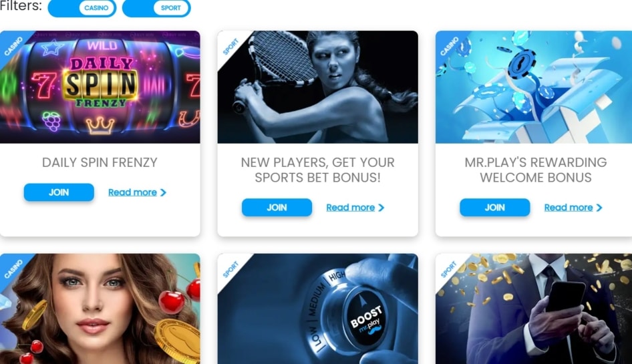The height and width of the screenshot is (364, 632).
Task: Toggle the Sport filter switch
Action: [156, 7]
